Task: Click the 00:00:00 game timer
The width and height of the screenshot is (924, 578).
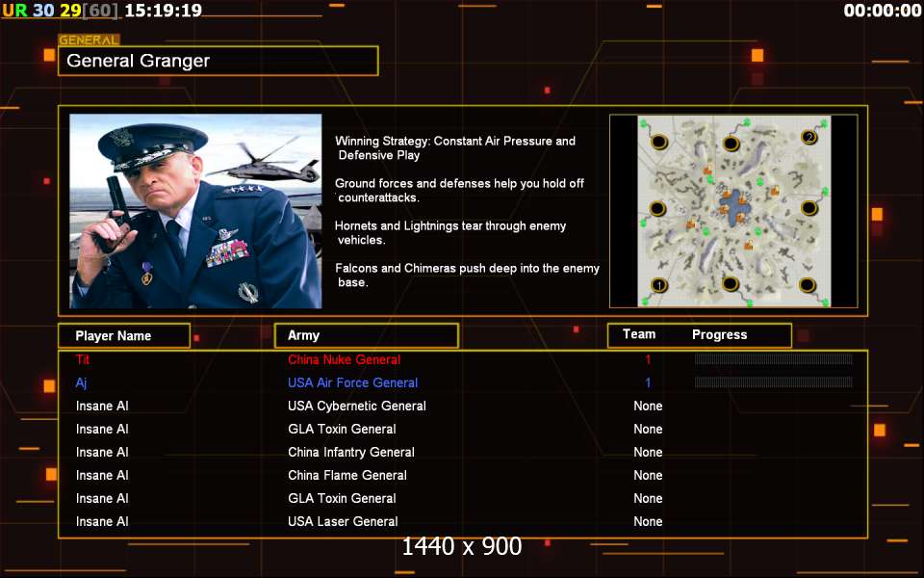Action: coord(883,11)
